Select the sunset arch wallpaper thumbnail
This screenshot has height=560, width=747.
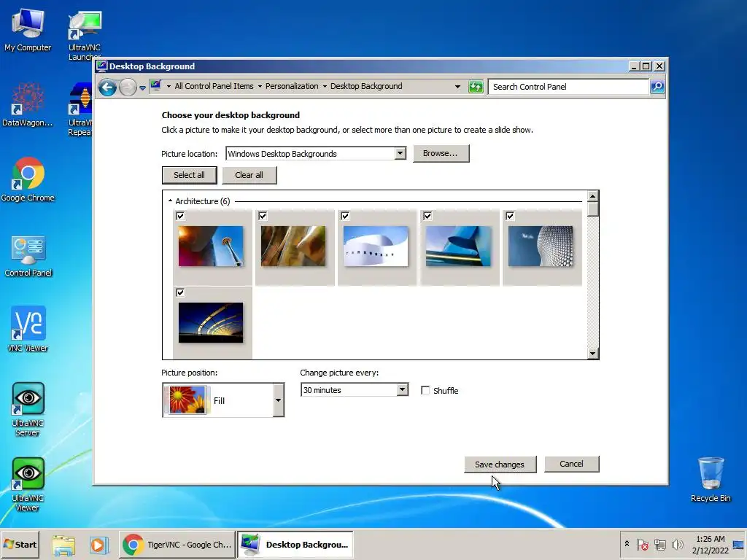(x=211, y=322)
